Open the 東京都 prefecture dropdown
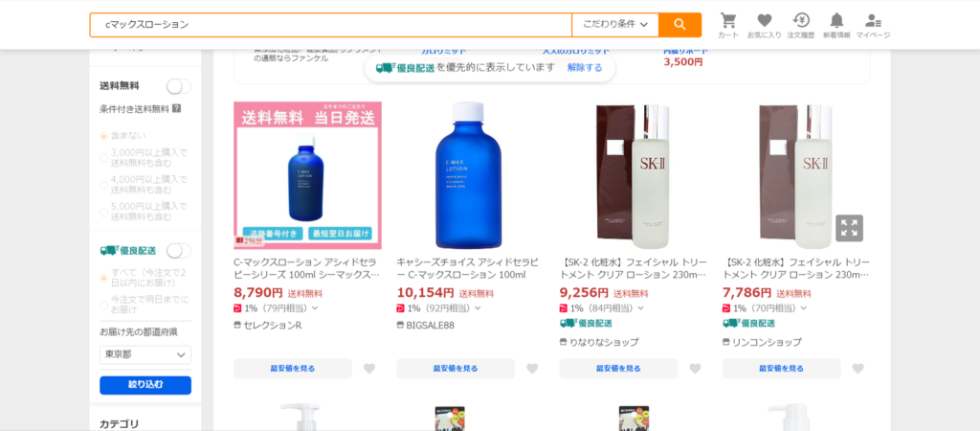The image size is (980, 431). (145, 355)
